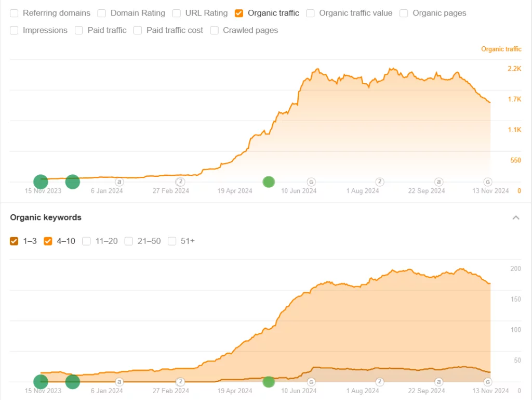This screenshot has width=532, height=400.
Task: Click the 'a' marker near 22 Sep 2024 in Organic keywords chart
Action: coord(439,382)
